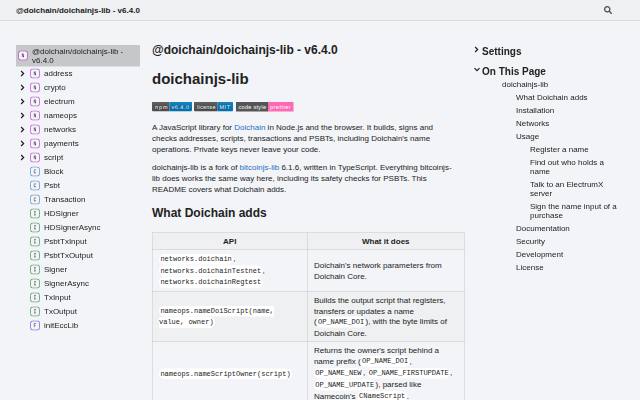
Task: Open the npm v6.4.0 badge
Action: tap(172, 107)
